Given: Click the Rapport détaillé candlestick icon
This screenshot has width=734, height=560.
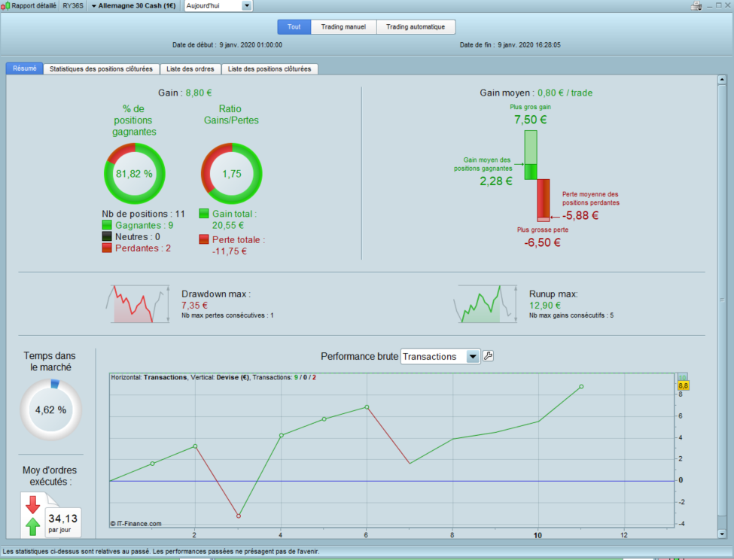Looking at the screenshot, I should [x=5, y=6].
